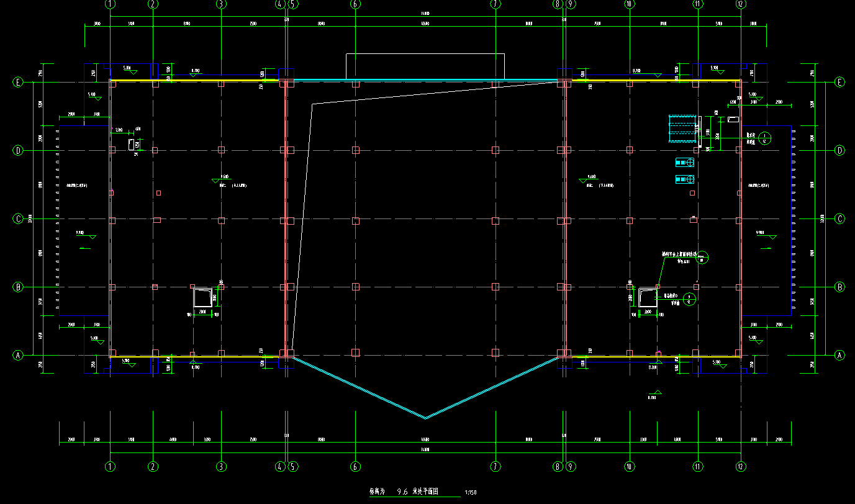This screenshot has height=504, width=855.
Task: Click the 1:150 scale label
Action: pos(471,493)
